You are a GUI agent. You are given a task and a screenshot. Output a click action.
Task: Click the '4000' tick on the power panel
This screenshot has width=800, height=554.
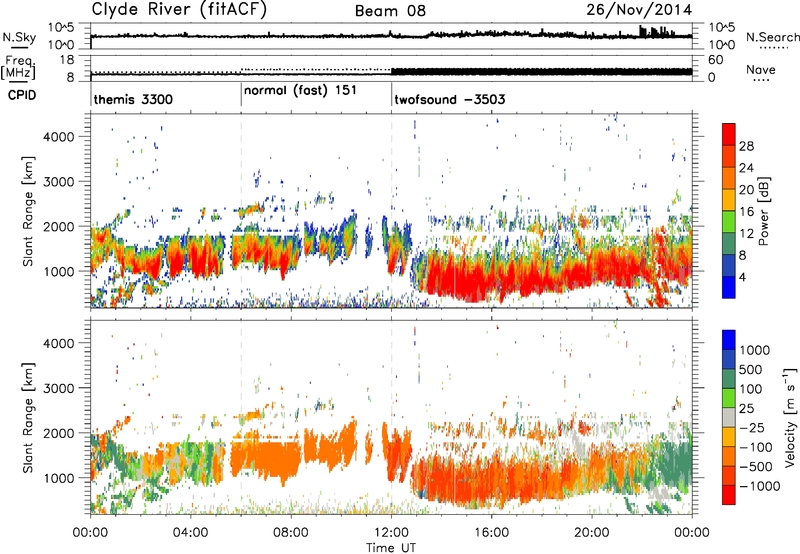[x=58, y=137]
